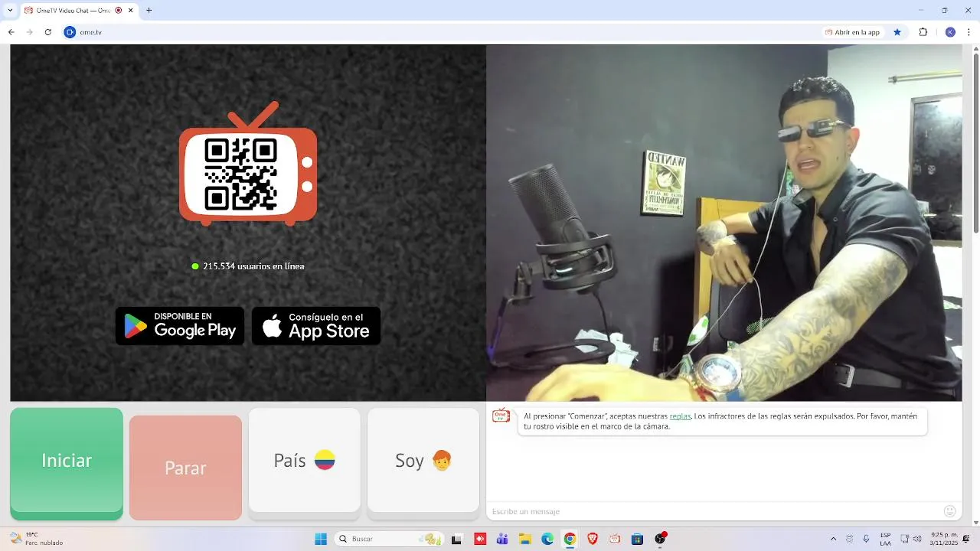Open the volume control in system tray

pos(917,539)
